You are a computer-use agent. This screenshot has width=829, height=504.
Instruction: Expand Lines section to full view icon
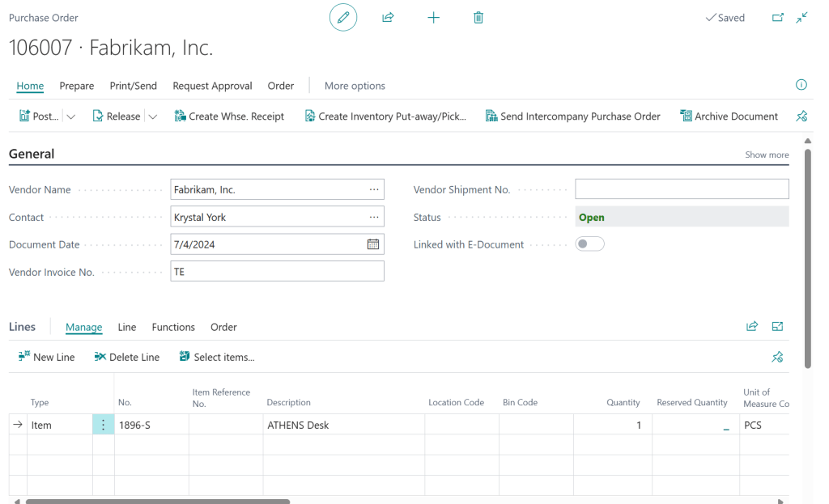777,327
